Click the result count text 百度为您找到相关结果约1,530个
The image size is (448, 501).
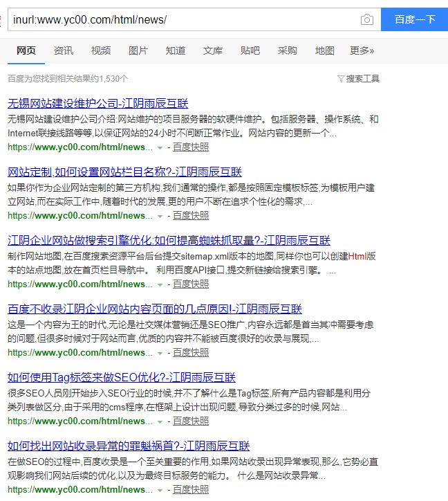(x=68, y=79)
